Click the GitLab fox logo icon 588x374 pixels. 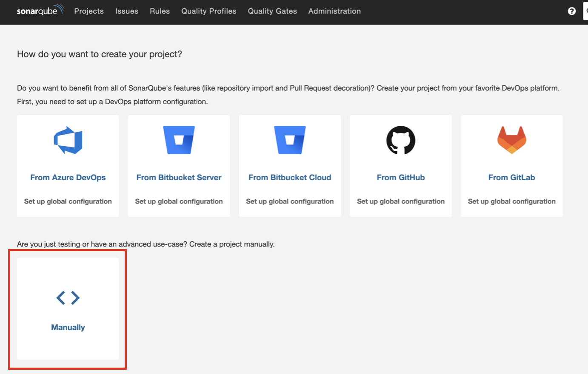511,140
